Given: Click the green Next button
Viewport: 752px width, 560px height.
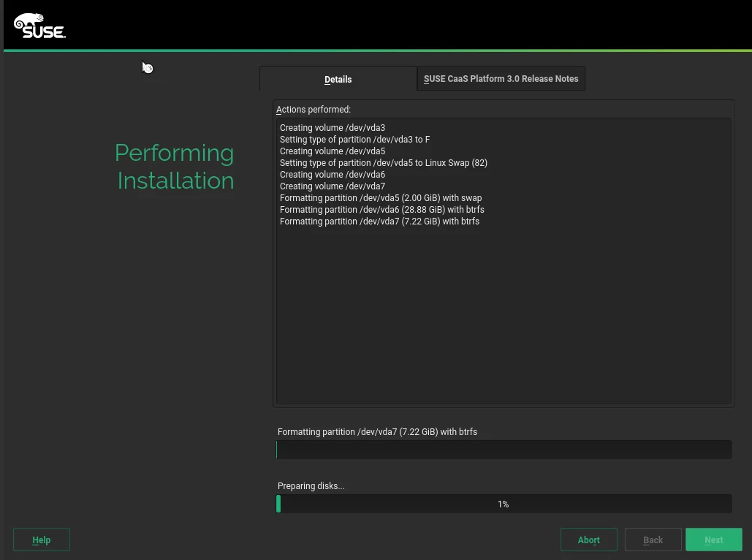Looking at the screenshot, I should [x=713, y=540].
